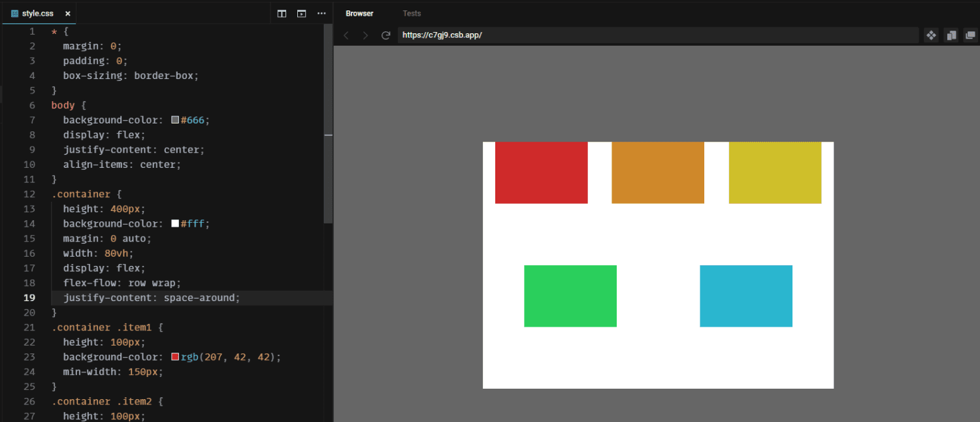Click the four-diamond icon beside the address bar
The image size is (980, 422).
[x=931, y=35]
